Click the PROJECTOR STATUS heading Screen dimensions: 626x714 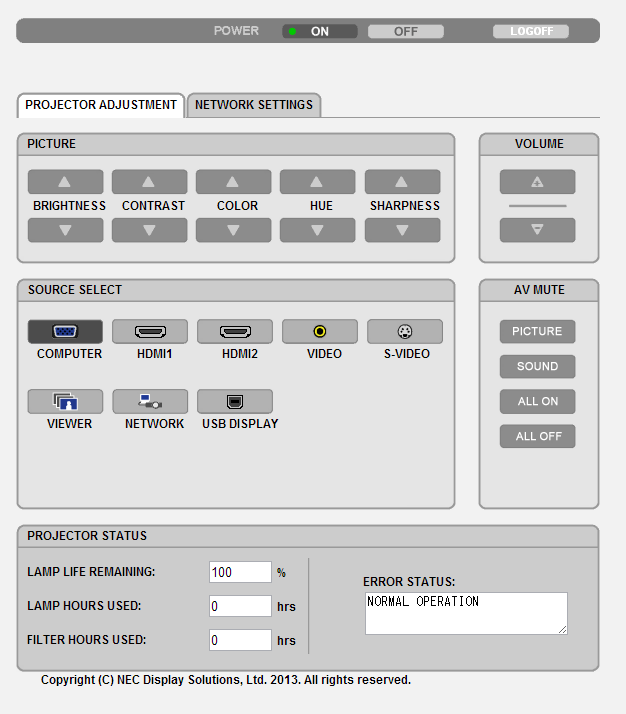[87, 536]
